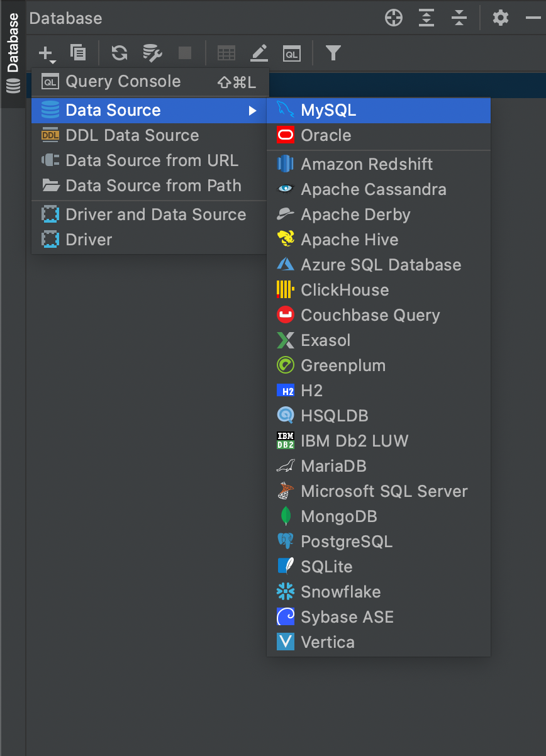546x756 pixels.
Task: Click the Jump to Query Console icon
Action: click(x=292, y=53)
